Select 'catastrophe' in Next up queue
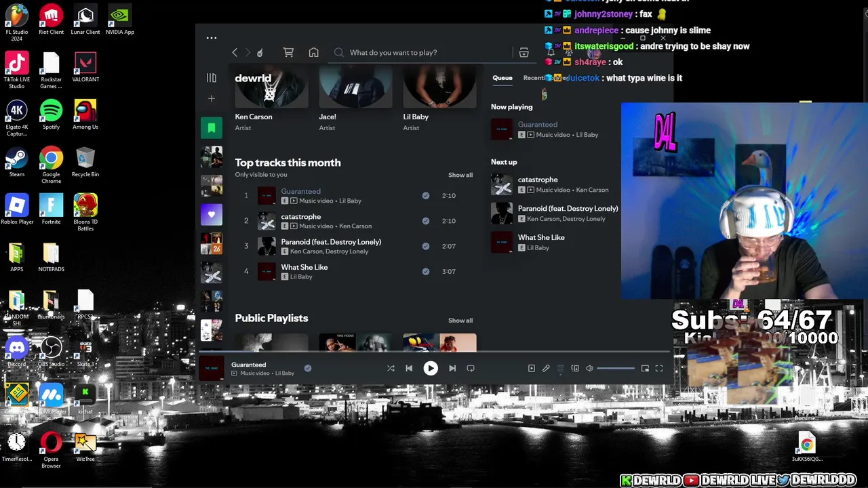 tap(538, 180)
